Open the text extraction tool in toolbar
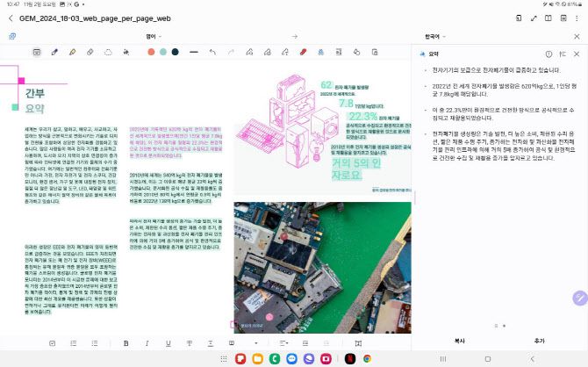 [x=339, y=52]
